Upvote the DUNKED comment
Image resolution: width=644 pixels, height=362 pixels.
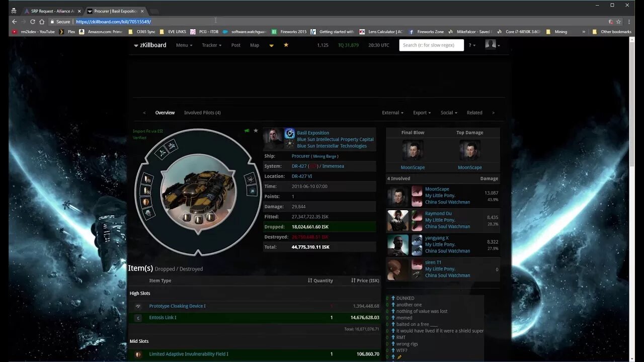point(393,298)
